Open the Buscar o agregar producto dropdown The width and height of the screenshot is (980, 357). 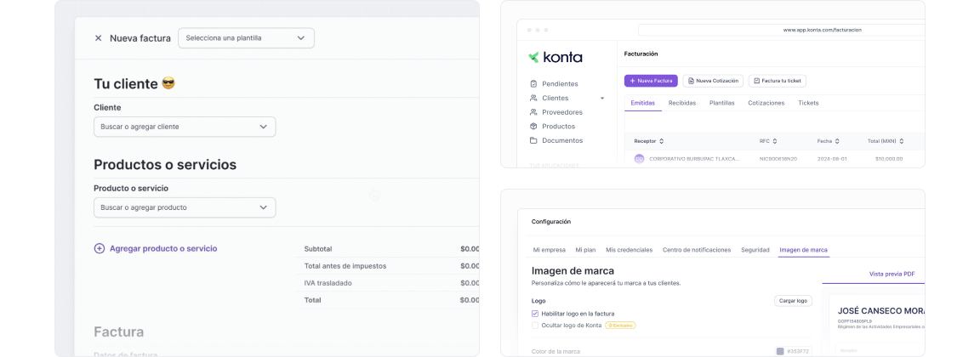click(x=185, y=207)
